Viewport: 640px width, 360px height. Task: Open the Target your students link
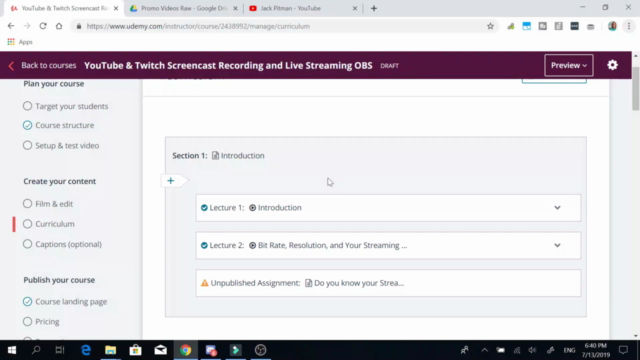(x=72, y=106)
